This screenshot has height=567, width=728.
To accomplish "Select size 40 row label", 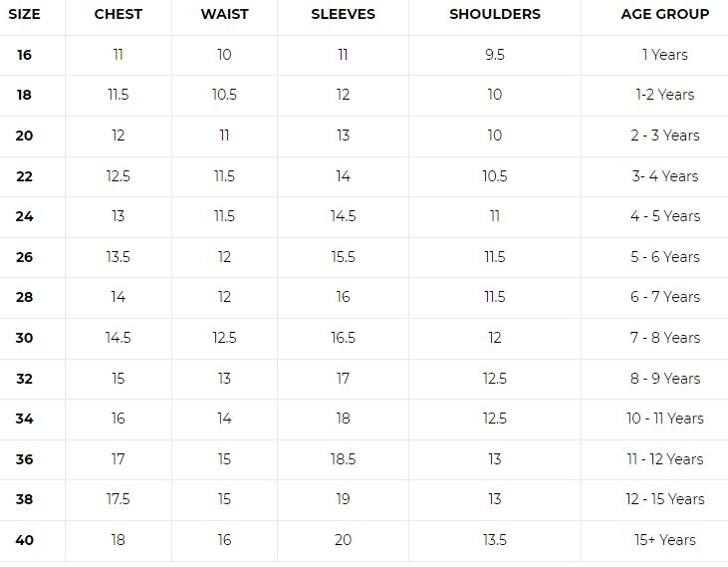I will [24, 540].
